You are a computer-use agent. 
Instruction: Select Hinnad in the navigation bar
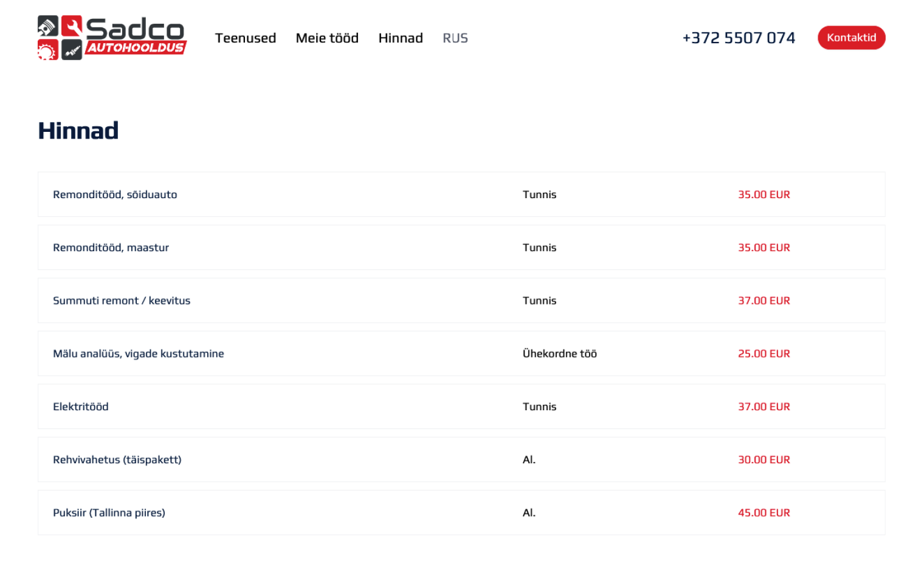[401, 38]
